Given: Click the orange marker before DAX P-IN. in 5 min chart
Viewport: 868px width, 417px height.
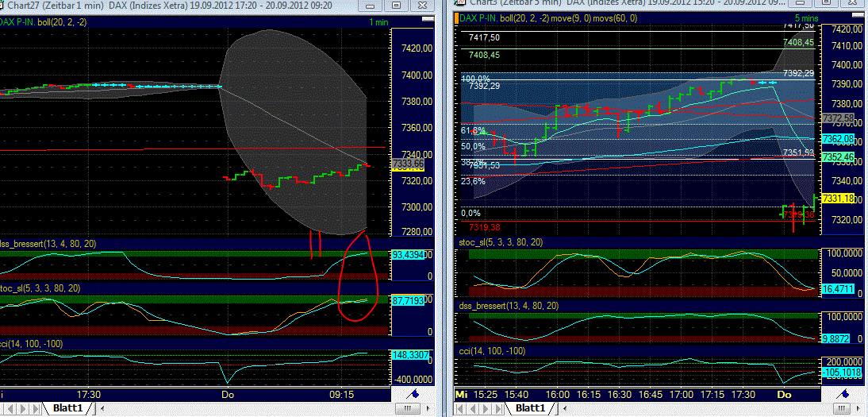Looking at the screenshot, I should 457,18.
